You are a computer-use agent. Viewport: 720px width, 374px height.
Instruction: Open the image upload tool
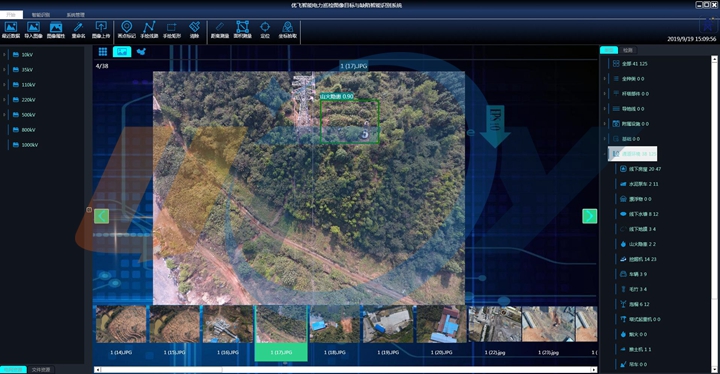[x=101, y=29]
